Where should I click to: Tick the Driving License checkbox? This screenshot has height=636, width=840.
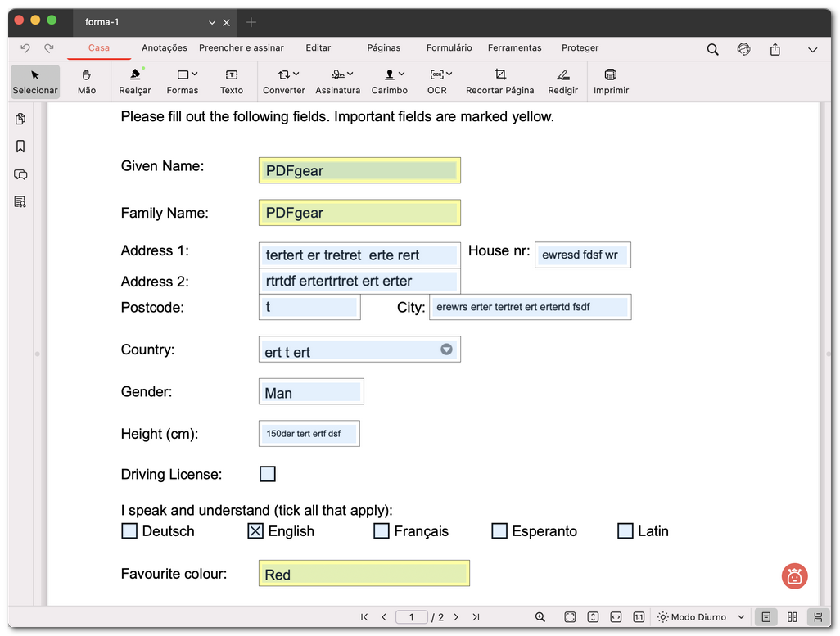268,474
